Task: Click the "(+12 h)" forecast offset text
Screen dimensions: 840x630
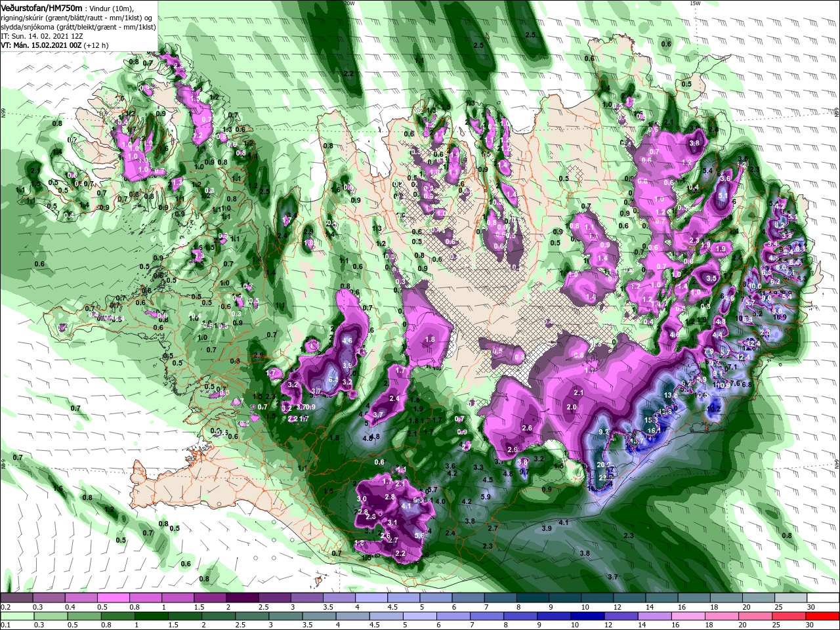Action: [96, 45]
